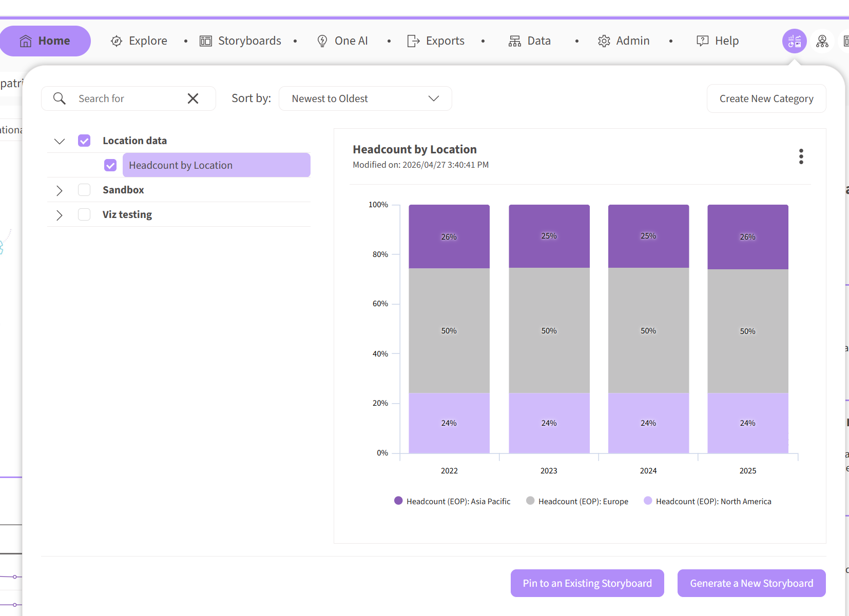The width and height of the screenshot is (849, 616).
Task: Click the Asia Pacific legend color dot
Action: pyautogui.click(x=398, y=501)
